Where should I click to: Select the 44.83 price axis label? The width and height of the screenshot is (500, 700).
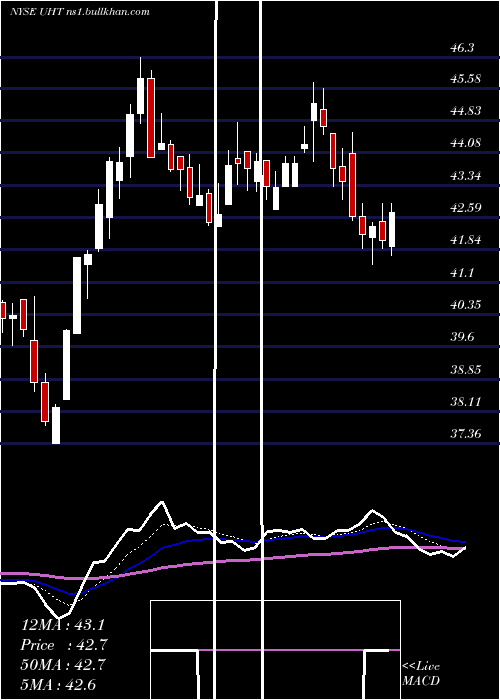[466, 111]
